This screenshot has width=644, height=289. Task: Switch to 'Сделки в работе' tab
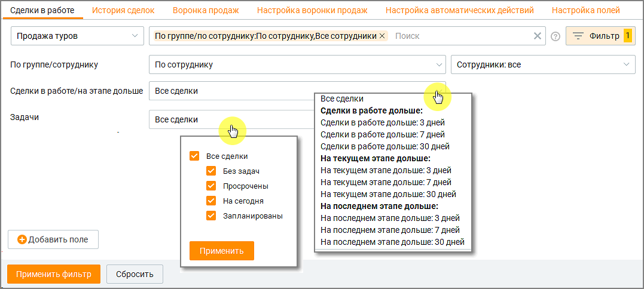(42, 10)
